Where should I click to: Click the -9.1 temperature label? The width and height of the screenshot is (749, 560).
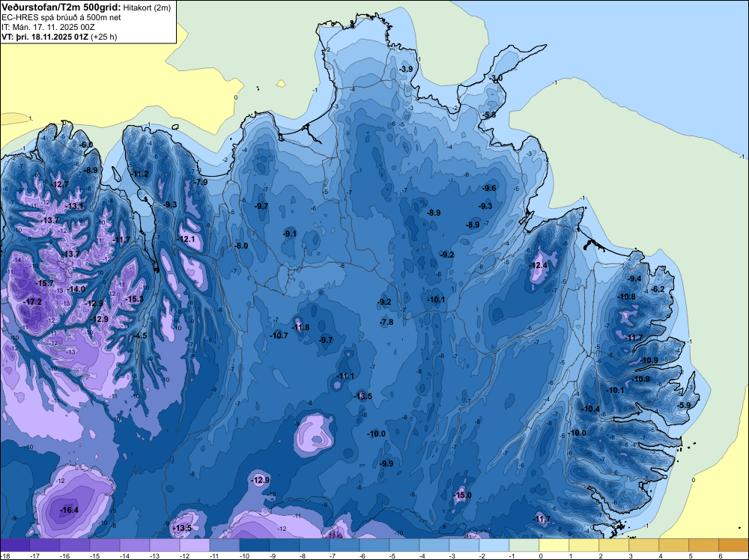coord(290,234)
